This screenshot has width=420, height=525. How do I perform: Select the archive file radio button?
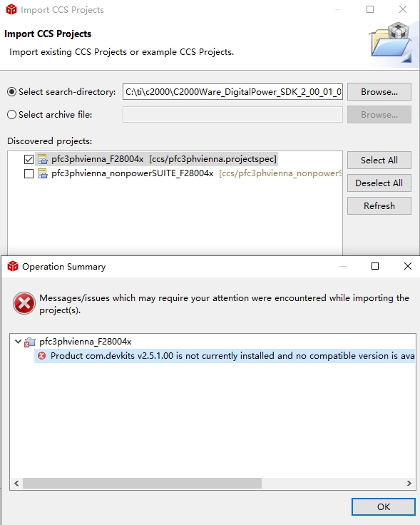tap(11, 115)
